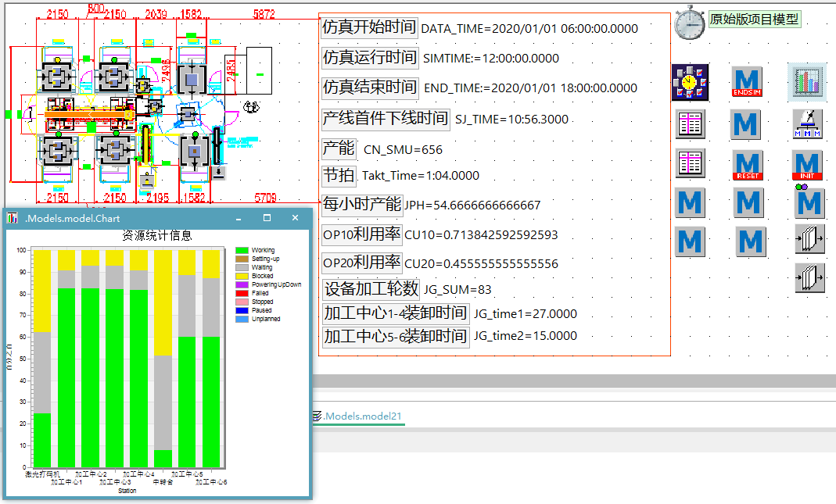This screenshot has width=836, height=504.
Task: Click the ShiftCalendar clock icon
Action: [690, 82]
